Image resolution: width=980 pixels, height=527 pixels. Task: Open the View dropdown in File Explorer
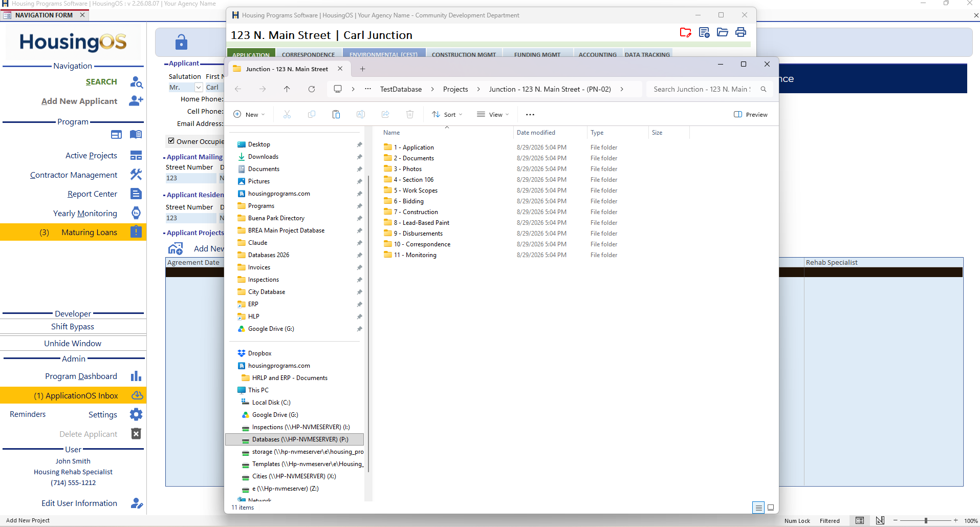click(x=493, y=115)
